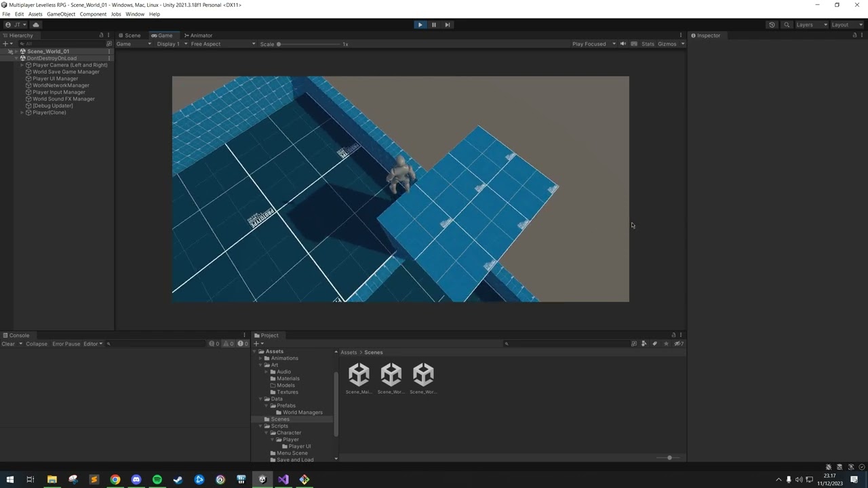Open the Scene_World_01 row options menu

click(108, 52)
